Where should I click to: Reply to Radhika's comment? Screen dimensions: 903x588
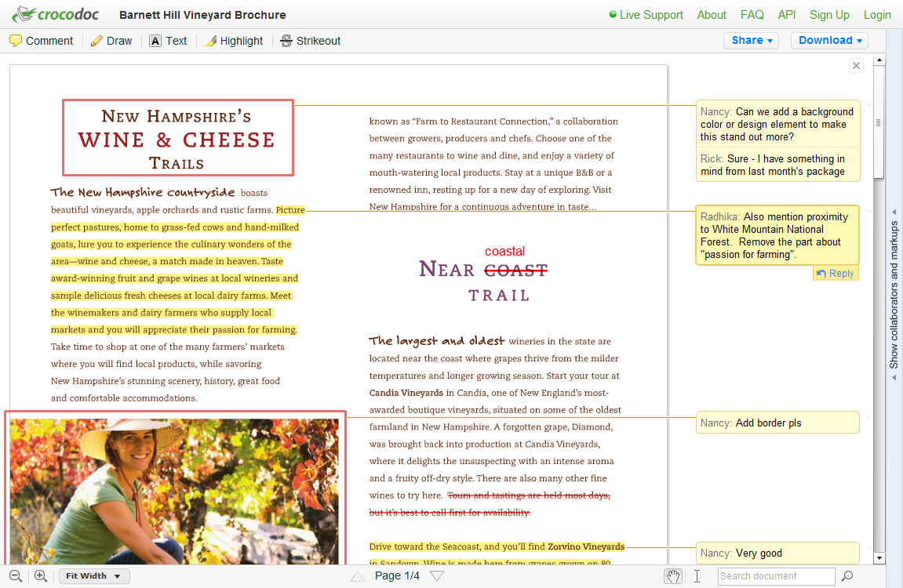click(836, 274)
